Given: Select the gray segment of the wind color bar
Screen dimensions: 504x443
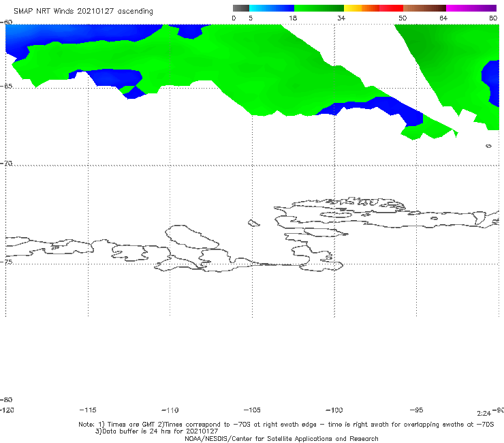Looking at the screenshot, I should pyautogui.click(x=241, y=8).
